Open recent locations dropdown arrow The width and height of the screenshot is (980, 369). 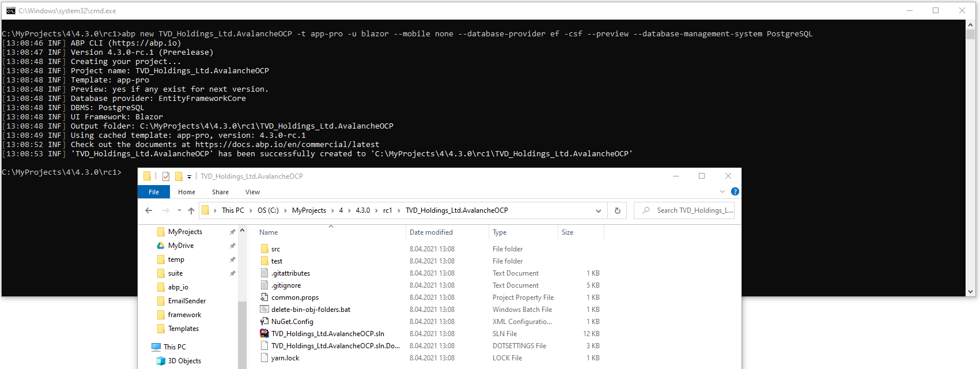click(179, 210)
